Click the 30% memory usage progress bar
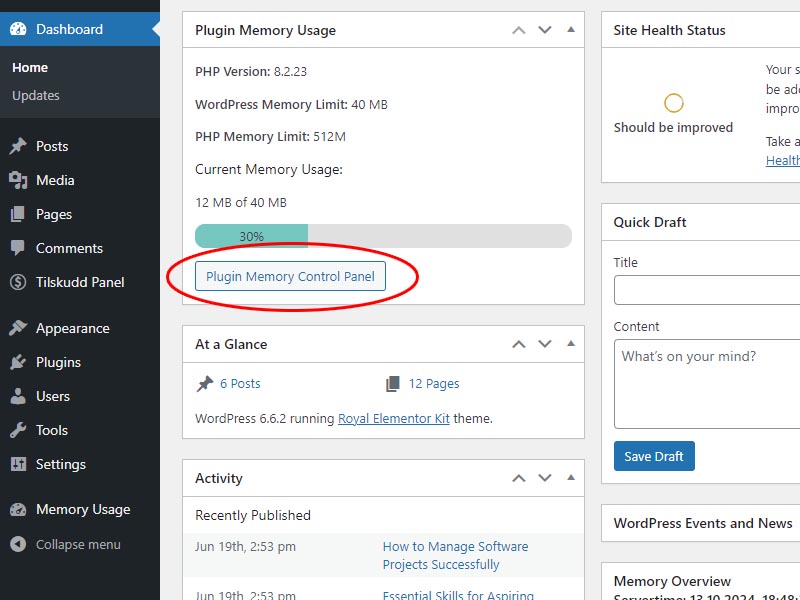 point(383,236)
